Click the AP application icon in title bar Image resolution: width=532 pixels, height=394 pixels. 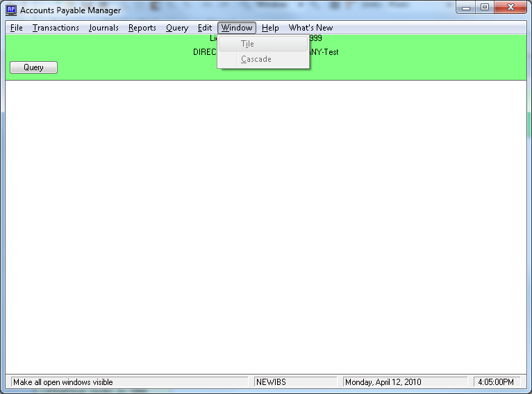tap(11, 10)
